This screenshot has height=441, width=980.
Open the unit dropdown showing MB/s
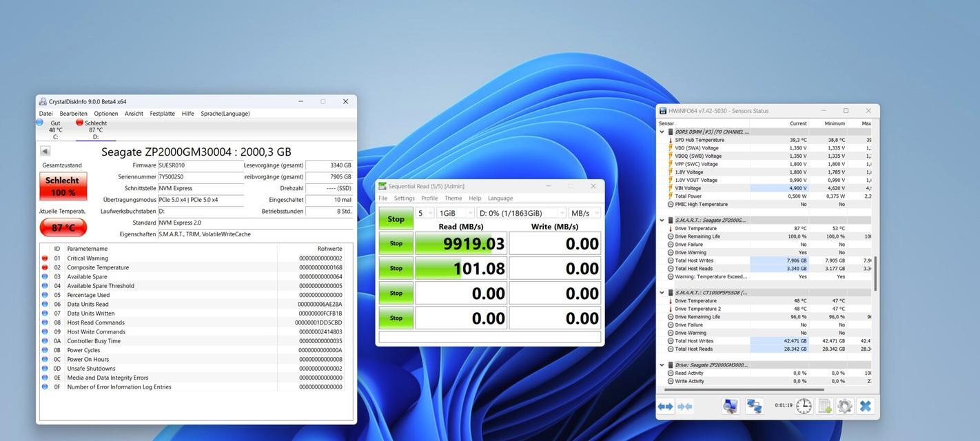point(584,213)
